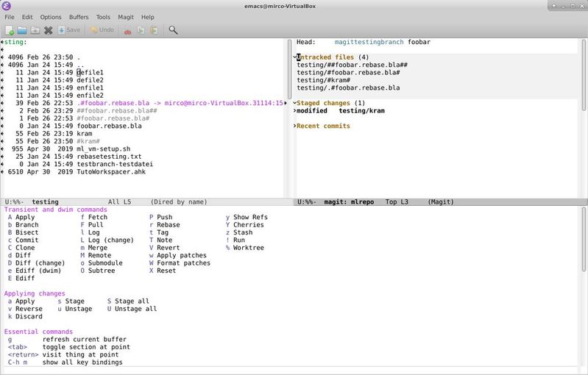
Task: Click the Magit pane vertical scrollbar thumb
Action: [584, 75]
